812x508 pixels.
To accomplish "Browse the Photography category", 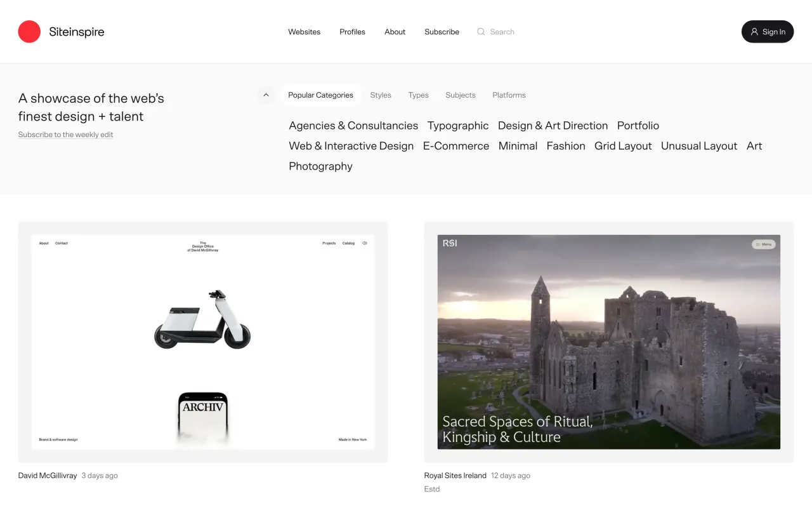I will 320,166.
